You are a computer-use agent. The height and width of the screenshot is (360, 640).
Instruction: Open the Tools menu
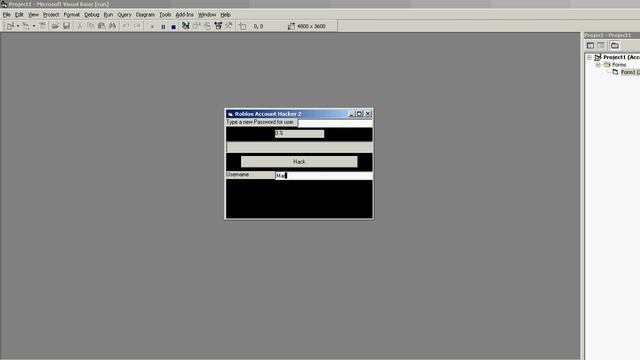point(165,15)
